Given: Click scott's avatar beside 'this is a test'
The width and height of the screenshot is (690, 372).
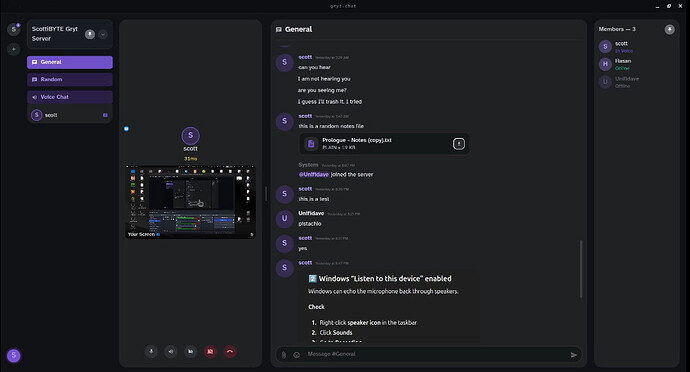Looking at the screenshot, I should point(285,194).
